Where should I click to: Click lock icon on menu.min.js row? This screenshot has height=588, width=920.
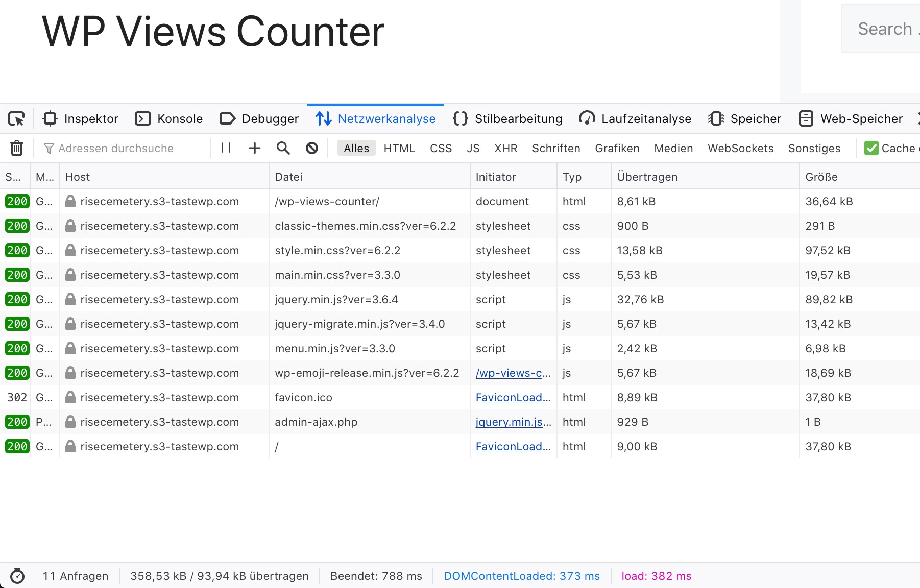pyautogui.click(x=70, y=348)
